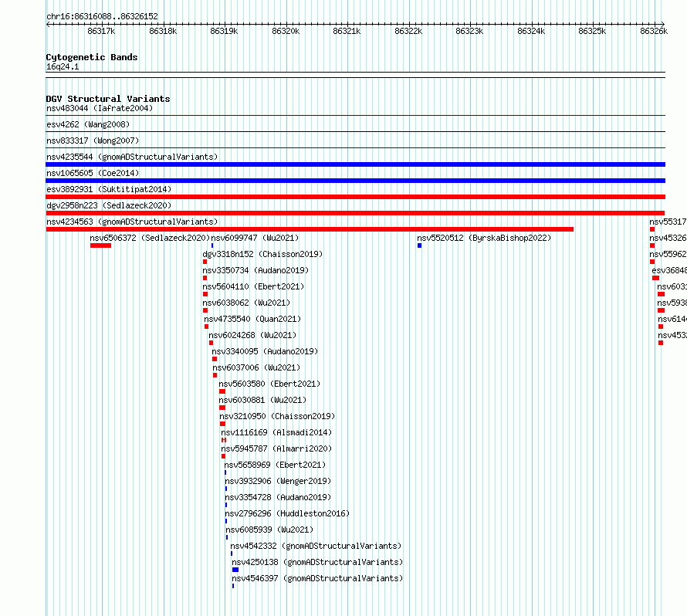This screenshot has height=616, width=687.
Task: Click nsv3354728 (Audano2019) label
Action: (x=278, y=497)
